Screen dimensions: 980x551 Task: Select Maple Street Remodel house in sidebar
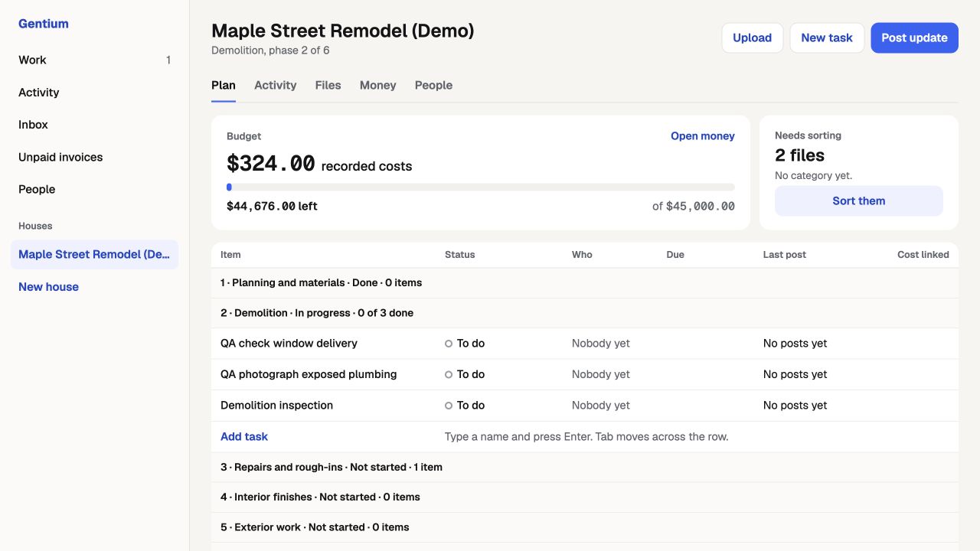click(94, 254)
